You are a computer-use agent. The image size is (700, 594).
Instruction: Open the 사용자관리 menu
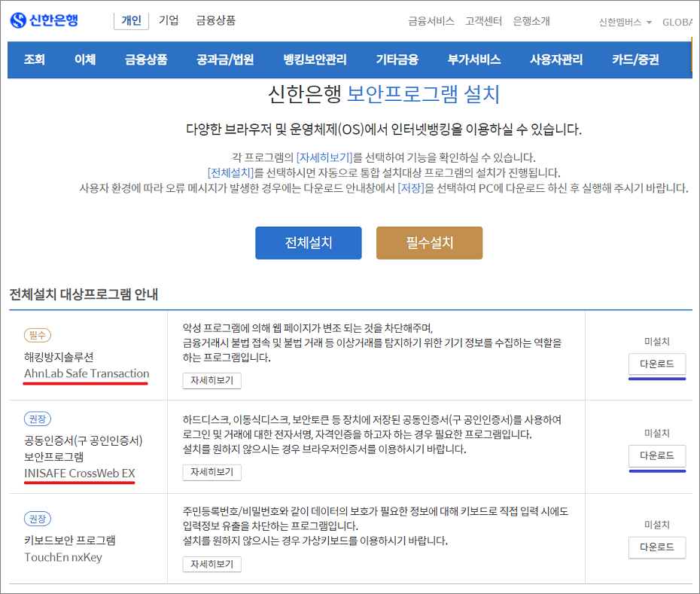(x=556, y=59)
